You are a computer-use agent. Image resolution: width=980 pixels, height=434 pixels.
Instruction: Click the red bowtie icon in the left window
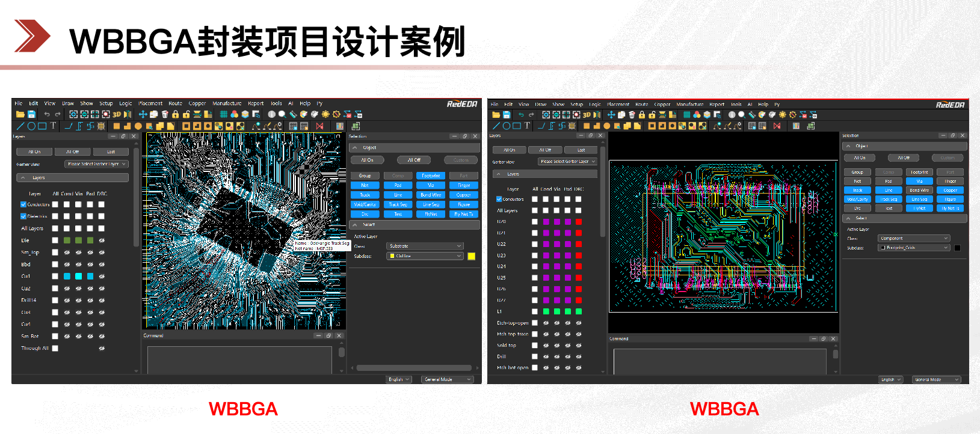[319, 126]
